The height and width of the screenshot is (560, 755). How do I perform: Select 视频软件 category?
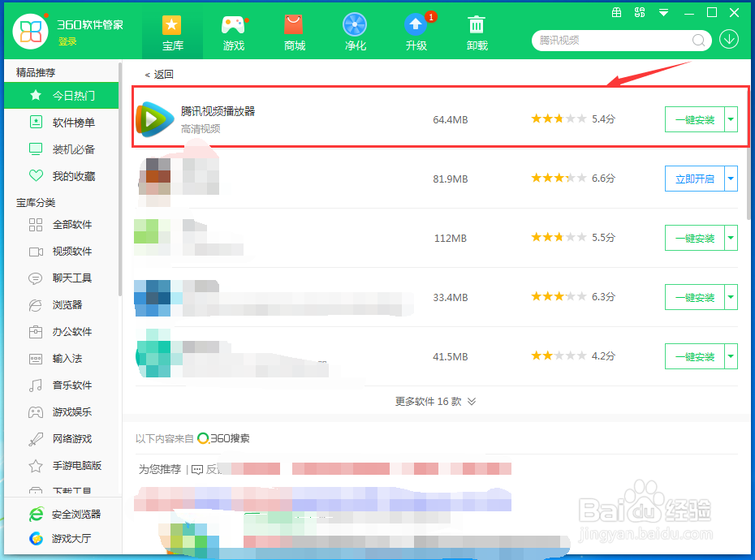coord(61,252)
